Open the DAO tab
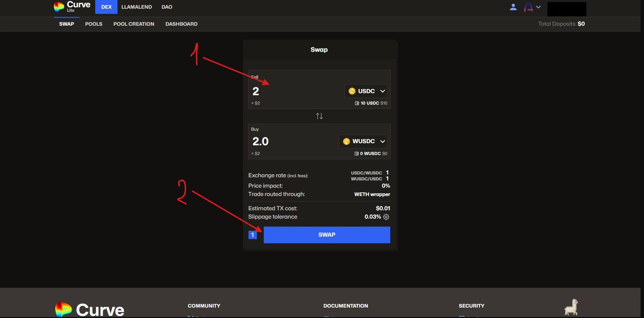Image resolution: width=644 pixels, height=318 pixels. pyautogui.click(x=167, y=7)
